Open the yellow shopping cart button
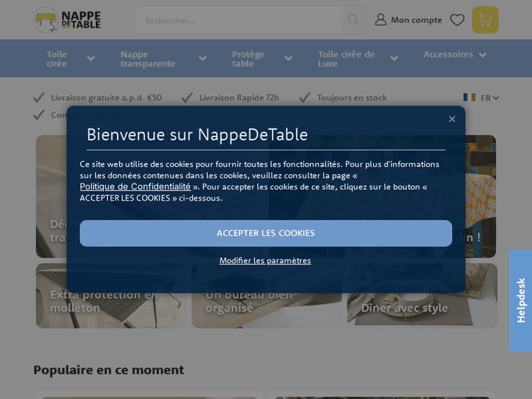 [x=485, y=20]
